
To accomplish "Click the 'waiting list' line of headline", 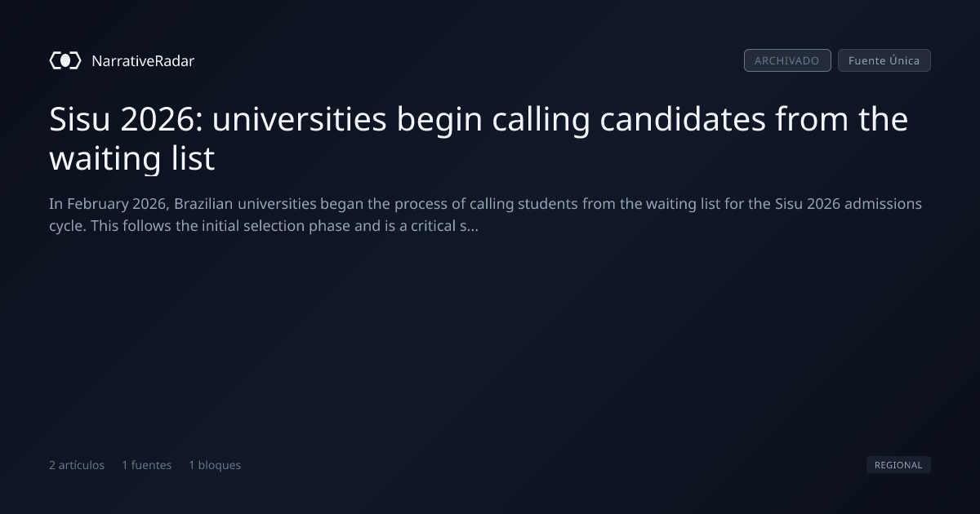I will coord(131,158).
